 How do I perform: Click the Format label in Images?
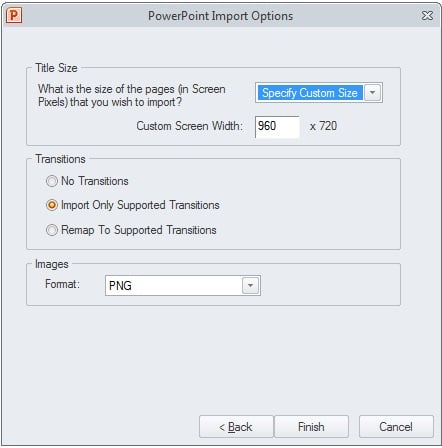click(x=62, y=284)
